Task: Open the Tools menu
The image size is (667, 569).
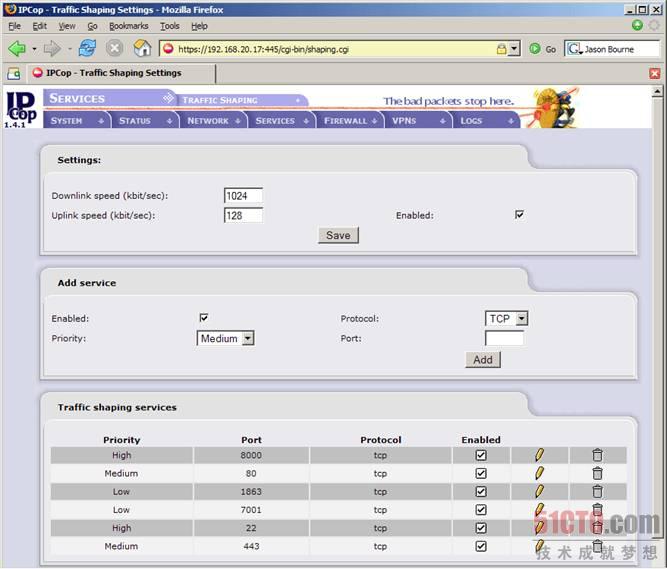Action: [170, 26]
